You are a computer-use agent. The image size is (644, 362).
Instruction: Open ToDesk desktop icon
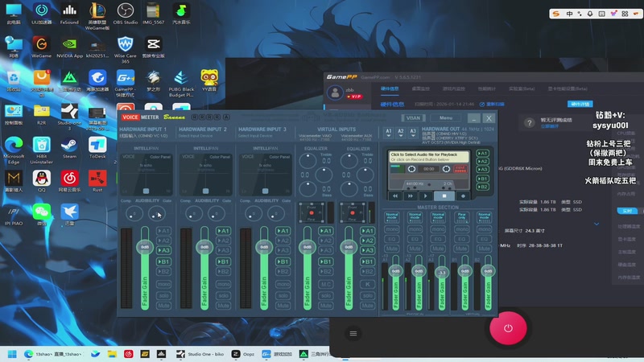coord(97,148)
